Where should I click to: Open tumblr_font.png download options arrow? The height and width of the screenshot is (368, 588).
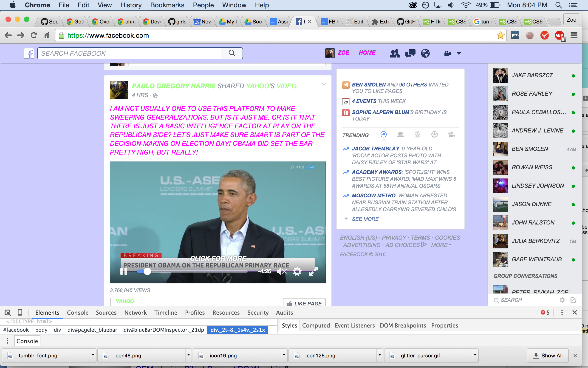[x=93, y=355]
